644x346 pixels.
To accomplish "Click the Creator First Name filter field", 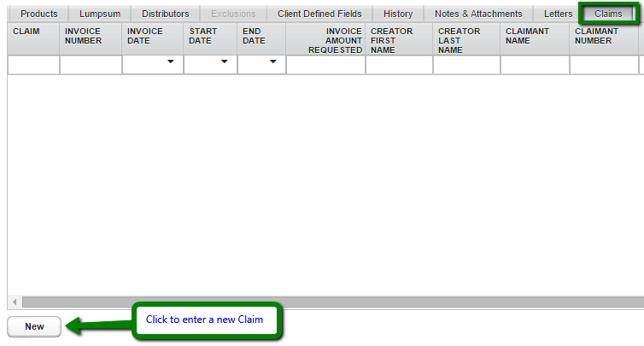I will pos(399,65).
